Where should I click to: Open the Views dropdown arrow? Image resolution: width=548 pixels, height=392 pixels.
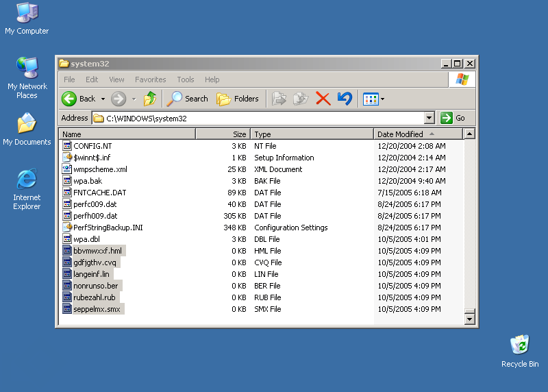383,99
